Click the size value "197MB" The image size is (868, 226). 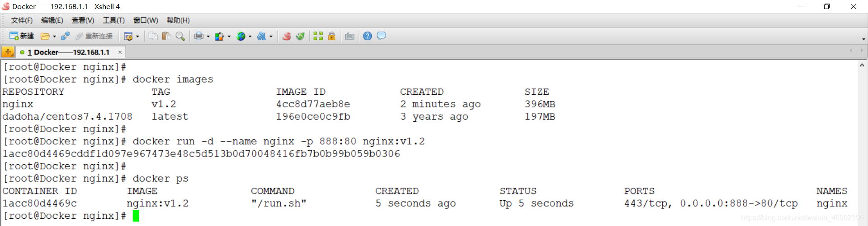tap(540, 116)
